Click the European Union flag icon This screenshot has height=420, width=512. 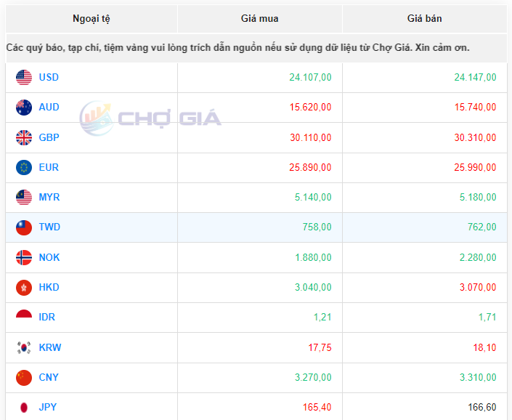point(24,167)
